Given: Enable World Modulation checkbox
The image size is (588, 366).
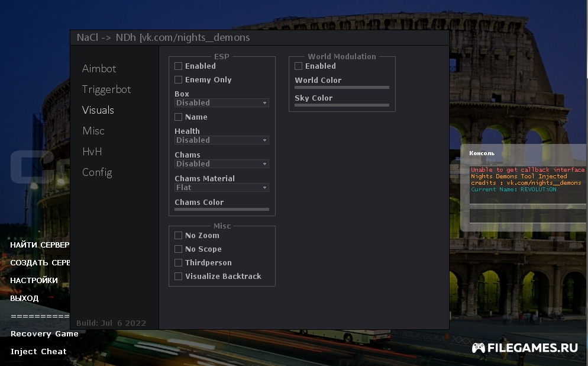Looking at the screenshot, I should (x=299, y=66).
